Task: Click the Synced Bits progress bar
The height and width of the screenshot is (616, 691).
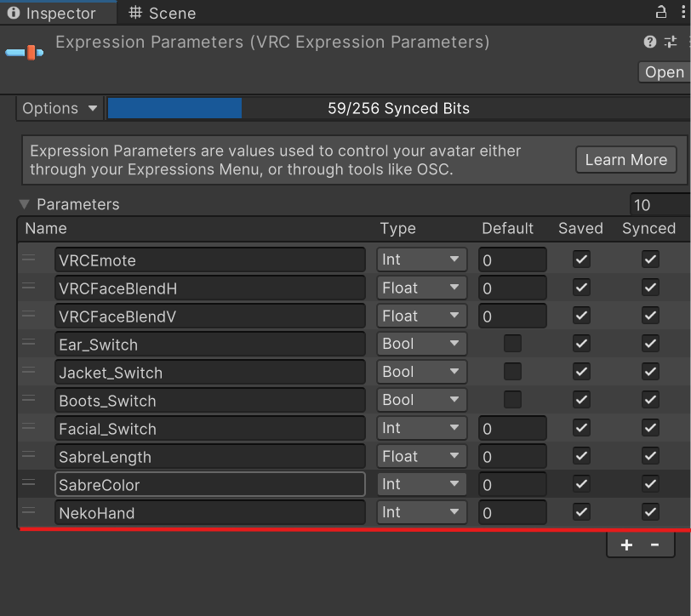Action: [398, 108]
